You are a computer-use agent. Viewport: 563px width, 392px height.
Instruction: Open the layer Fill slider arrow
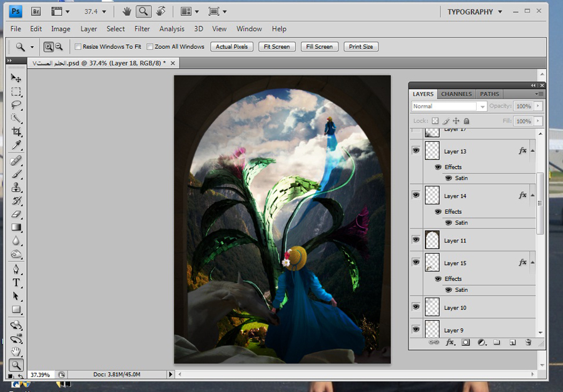coord(538,121)
